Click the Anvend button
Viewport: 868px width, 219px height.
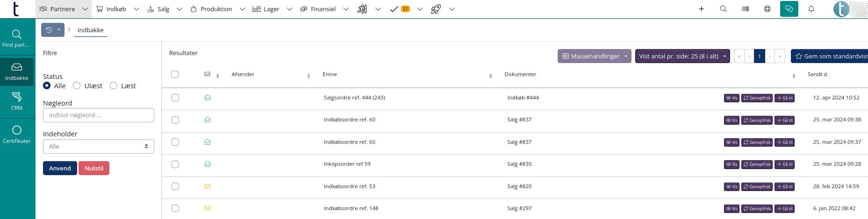point(60,168)
